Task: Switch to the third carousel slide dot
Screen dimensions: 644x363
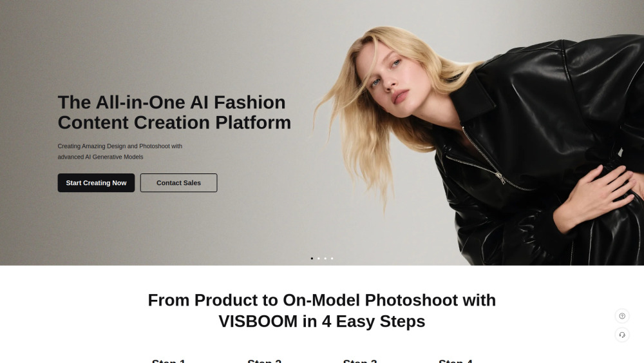Action: 325,258
